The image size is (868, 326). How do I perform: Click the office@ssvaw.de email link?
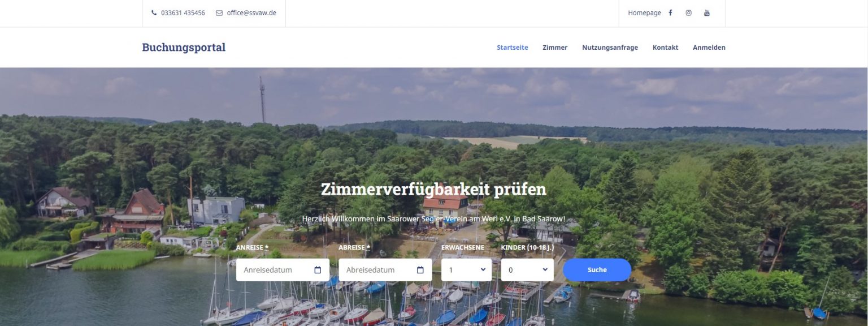point(251,13)
